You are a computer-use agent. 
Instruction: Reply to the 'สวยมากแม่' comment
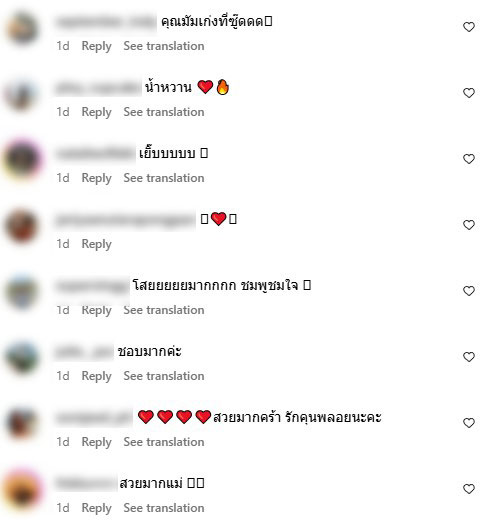coord(96,508)
